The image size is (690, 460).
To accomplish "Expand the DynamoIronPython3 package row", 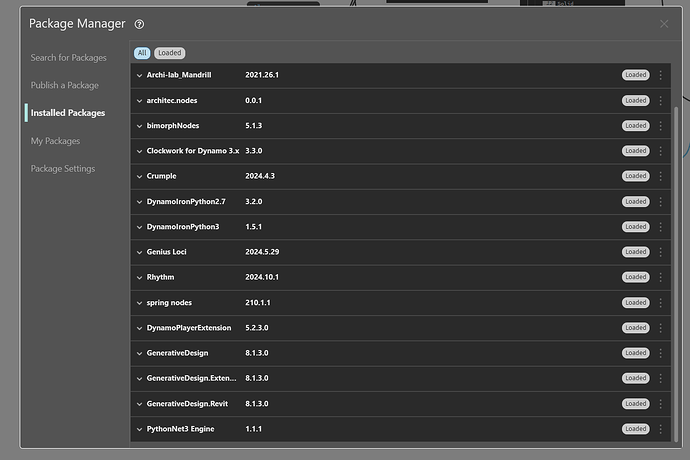I will (139, 227).
